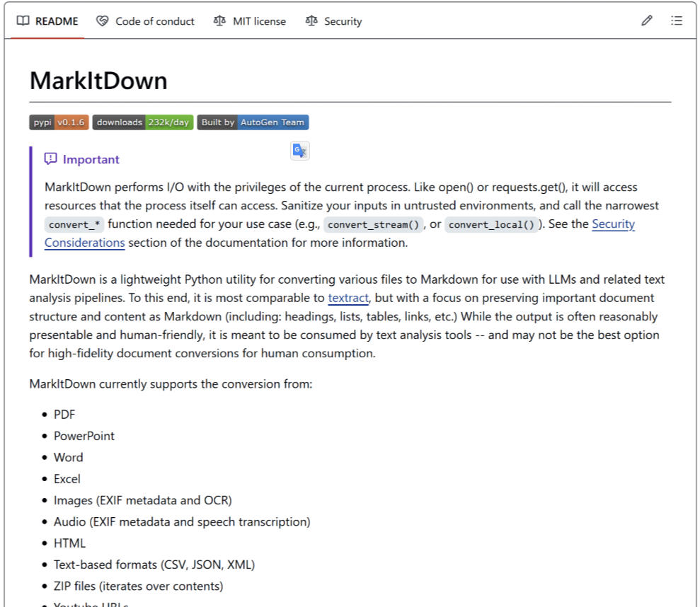The image size is (700, 607).
Task: Click the Built by AutoGen Team badge
Action: (253, 122)
